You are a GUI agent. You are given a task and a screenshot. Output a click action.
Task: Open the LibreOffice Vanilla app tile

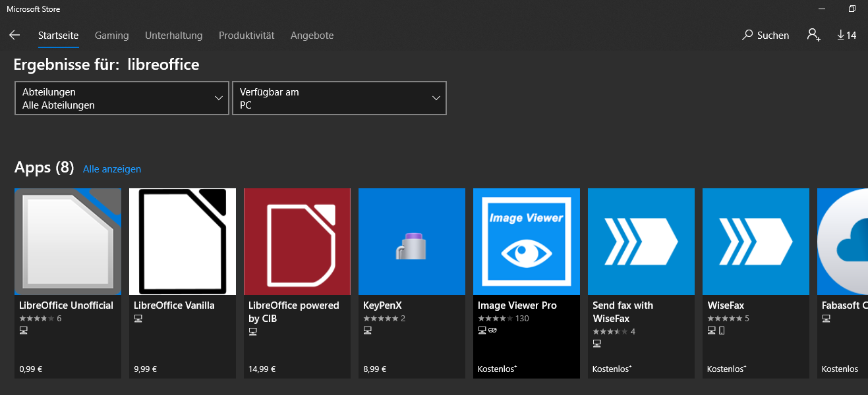(x=183, y=283)
